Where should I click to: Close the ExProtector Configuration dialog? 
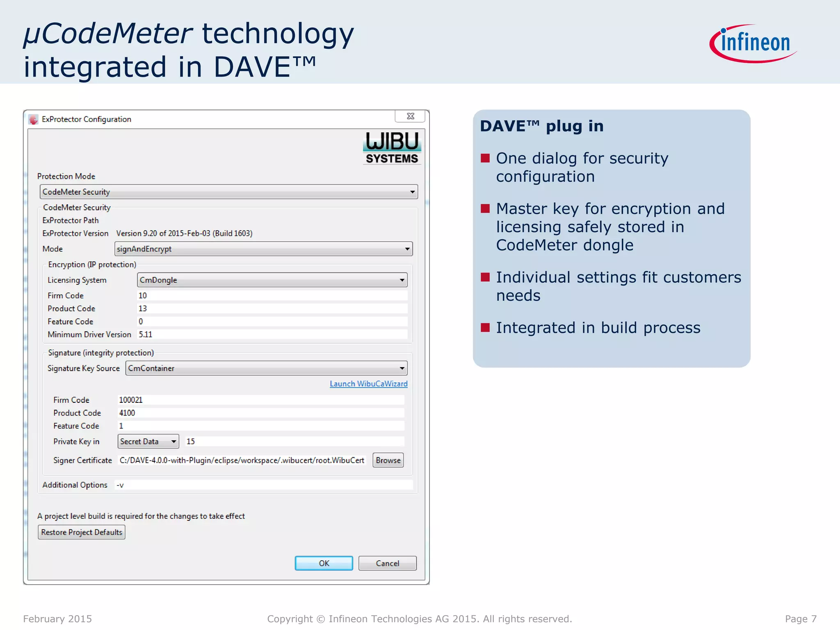click(x=410, y=116)
